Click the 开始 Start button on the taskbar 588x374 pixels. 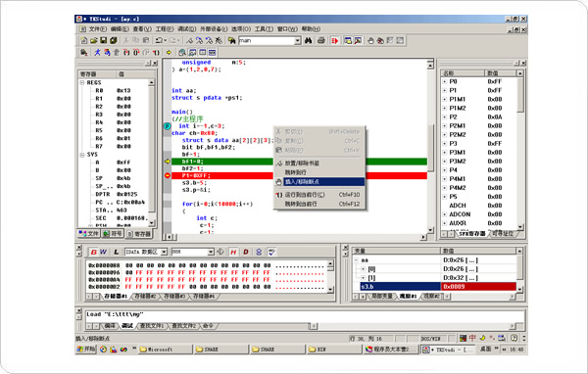(86, 349)
